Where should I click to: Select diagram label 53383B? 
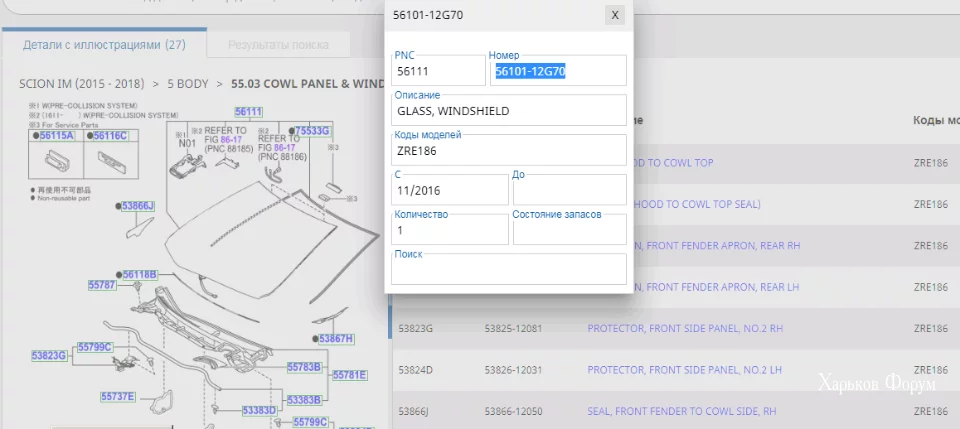(304, 400)
